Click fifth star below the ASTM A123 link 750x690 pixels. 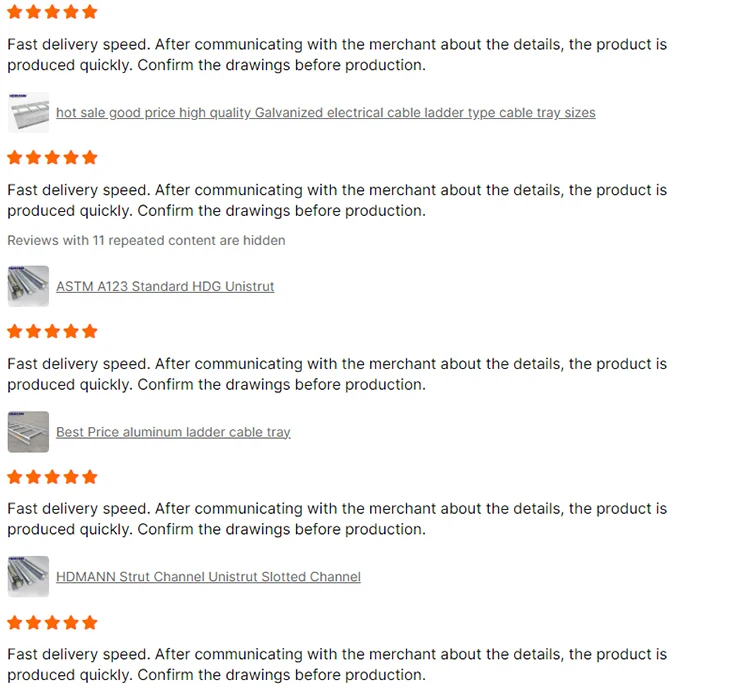pos(90,331)
